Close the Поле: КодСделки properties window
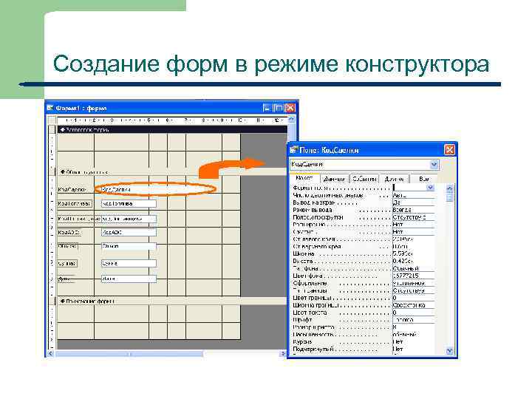The image size is (532, 399). tap(449, 149)
